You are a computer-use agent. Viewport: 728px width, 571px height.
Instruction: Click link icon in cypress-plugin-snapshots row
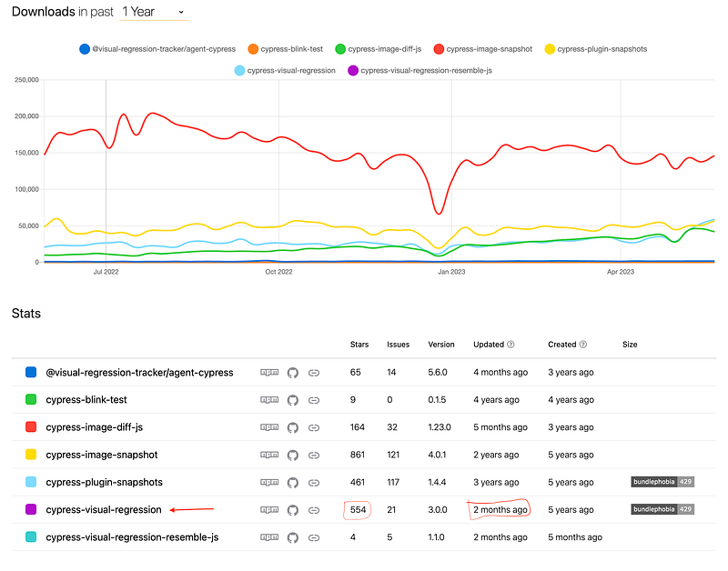coord(314,483)
